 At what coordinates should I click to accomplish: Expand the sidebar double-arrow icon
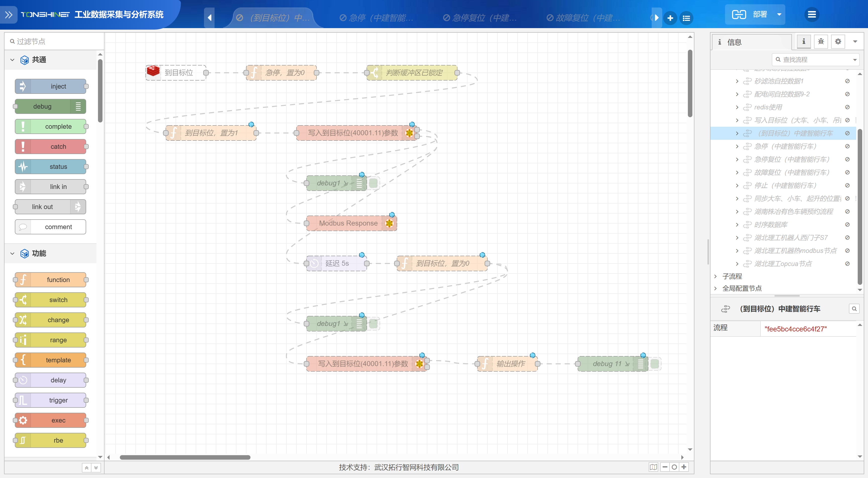click(9, 15)
